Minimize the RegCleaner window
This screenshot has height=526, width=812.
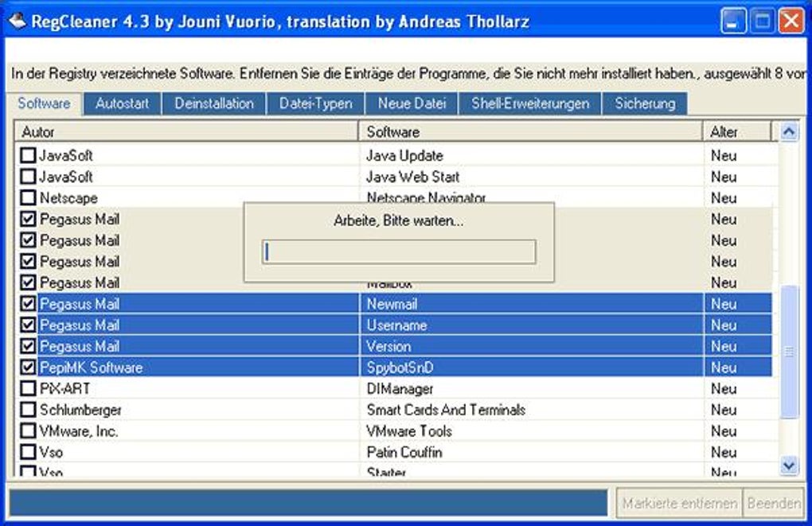coord(732,21)
